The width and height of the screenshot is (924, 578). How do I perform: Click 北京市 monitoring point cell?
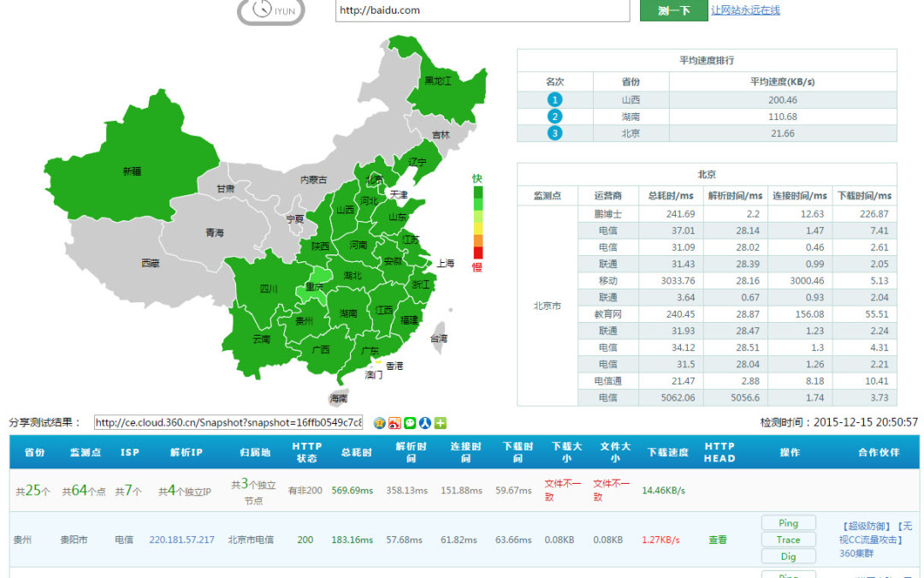[x=548, y=306]
